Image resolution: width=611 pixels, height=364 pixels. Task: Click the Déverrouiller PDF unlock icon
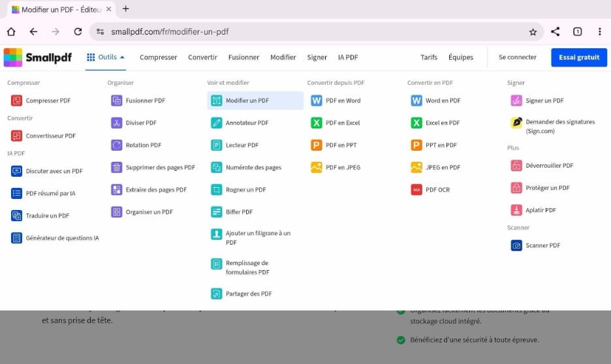[x=516, y=166]
